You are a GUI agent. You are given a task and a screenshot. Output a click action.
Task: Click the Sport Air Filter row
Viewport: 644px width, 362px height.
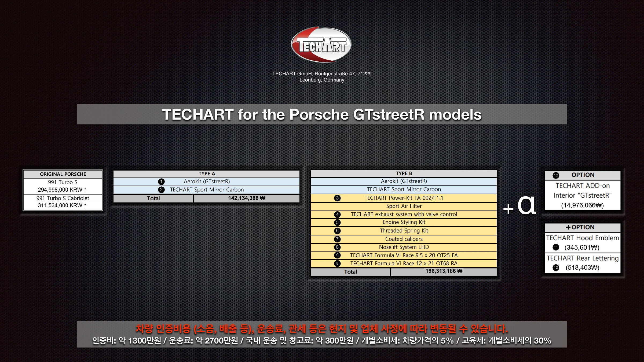pos(404,206)
